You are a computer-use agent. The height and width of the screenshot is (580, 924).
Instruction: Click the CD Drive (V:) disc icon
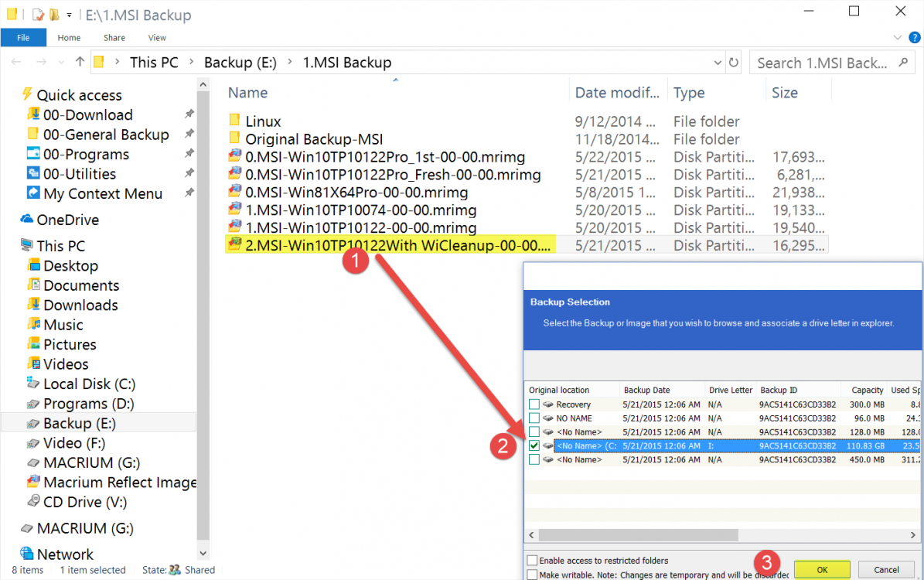[x=33, y=501]
